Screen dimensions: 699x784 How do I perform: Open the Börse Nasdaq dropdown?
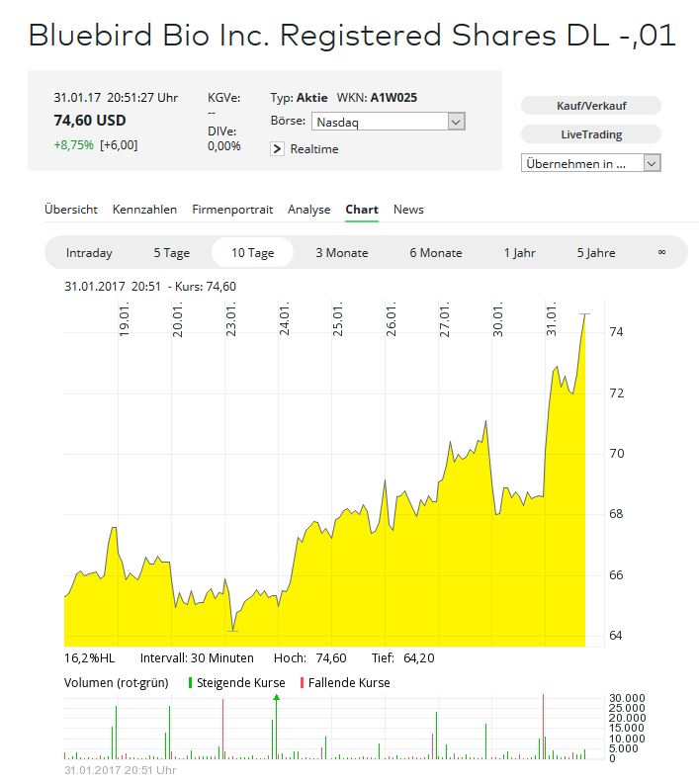tap(388, 122)
